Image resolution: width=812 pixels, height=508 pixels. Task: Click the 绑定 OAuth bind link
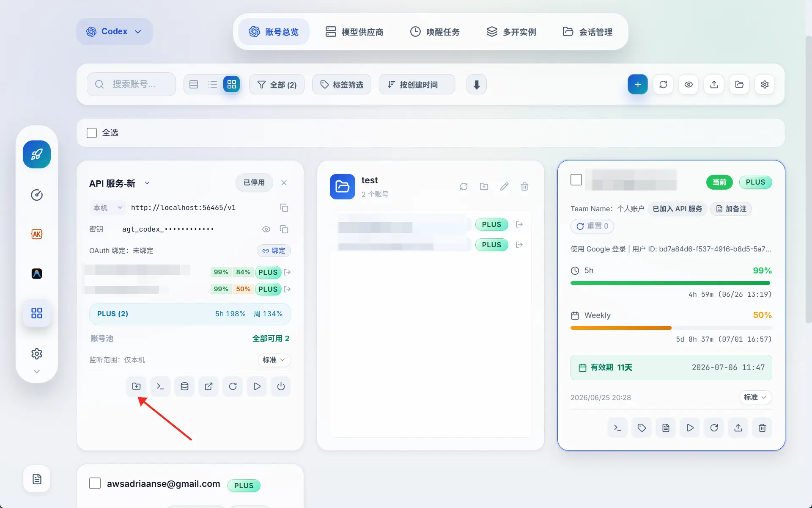274,251
